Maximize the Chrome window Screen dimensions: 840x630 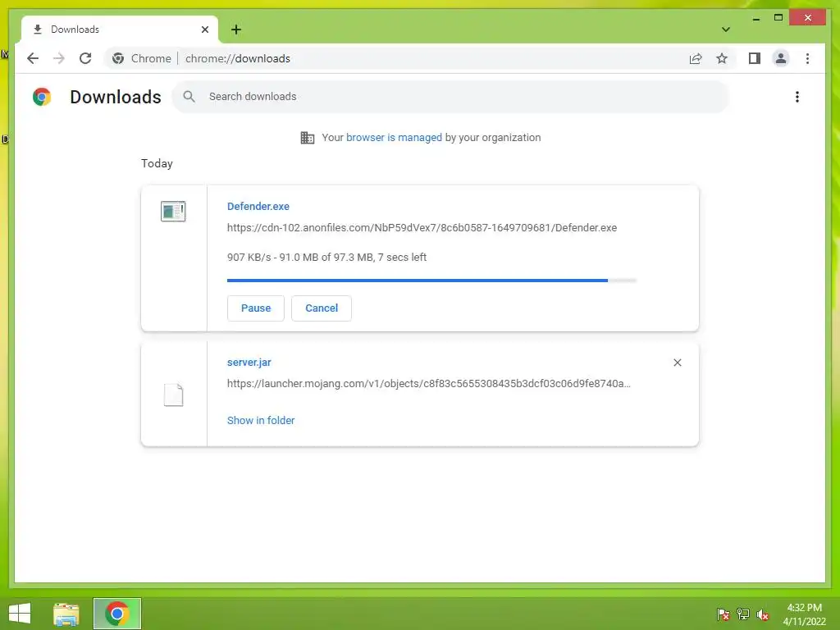(778, 18)
